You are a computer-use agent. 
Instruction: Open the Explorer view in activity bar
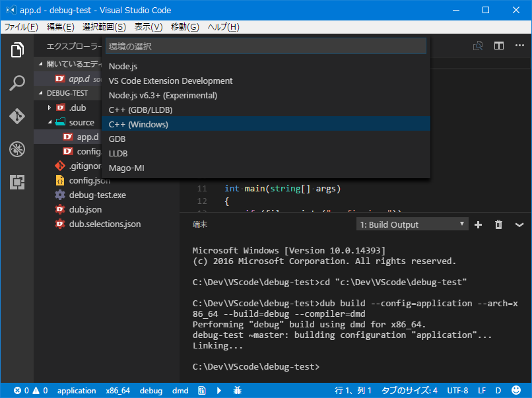point(17,50)
